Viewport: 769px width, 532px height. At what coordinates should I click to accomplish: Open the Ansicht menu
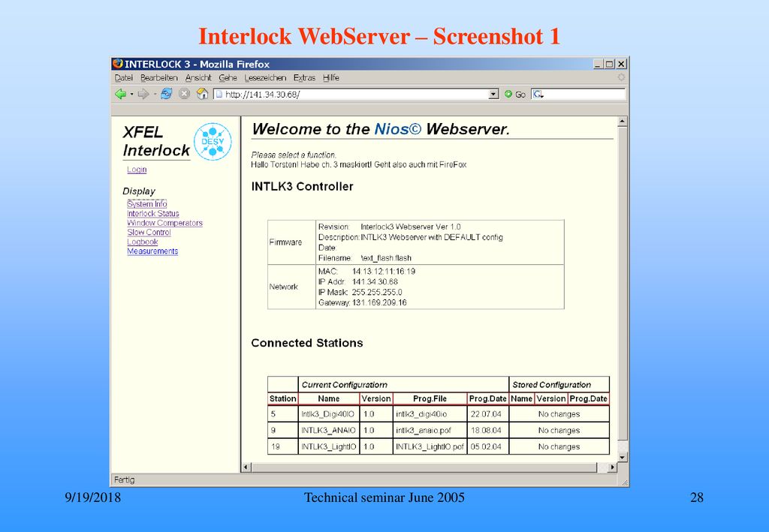tap(198, 78)
